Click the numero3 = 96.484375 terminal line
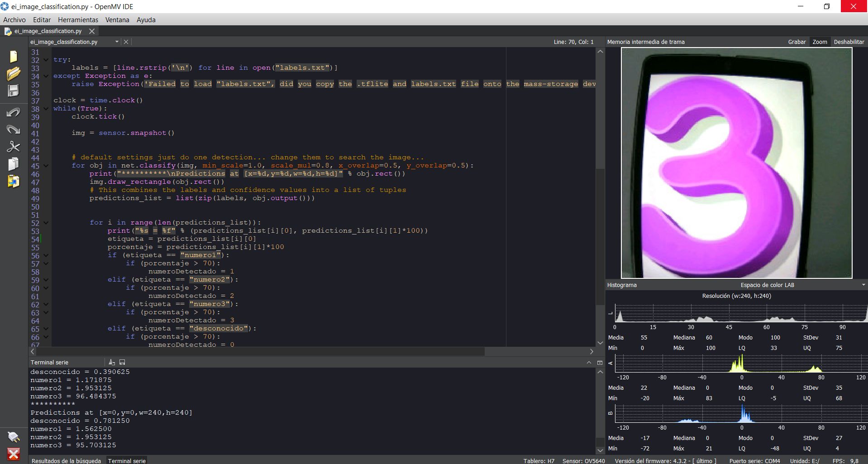The height and width of the screenshot is (464, 868). [73, 396]
